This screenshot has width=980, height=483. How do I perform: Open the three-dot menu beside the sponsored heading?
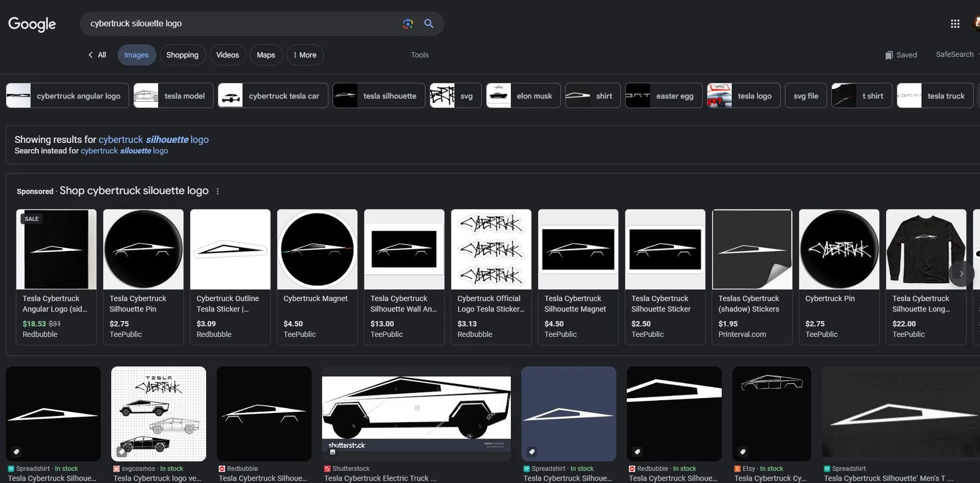[x=218, y=191]
